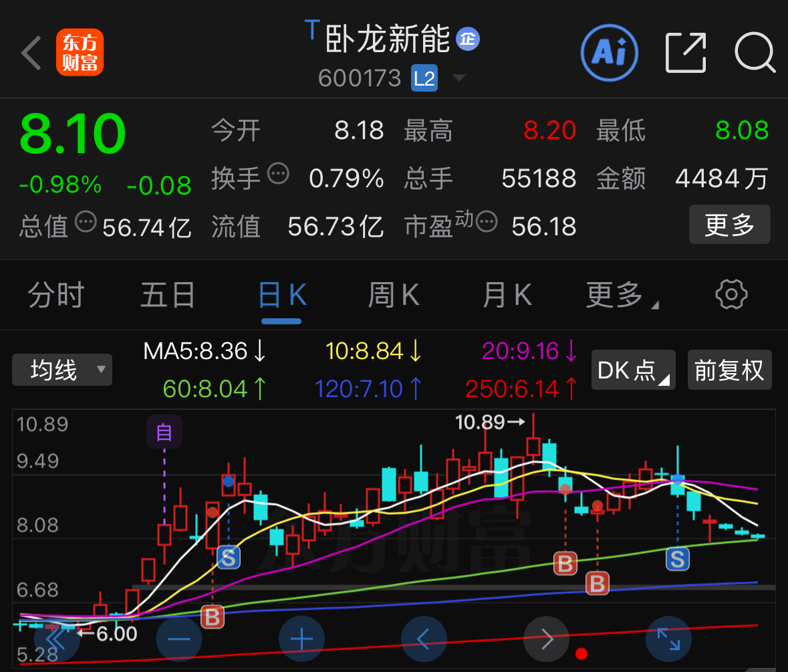Image resolution: width=788 pixels, height=672 pixels.
Task: Tap the rightmost blue S sell marker
Action: pos(678,558)
